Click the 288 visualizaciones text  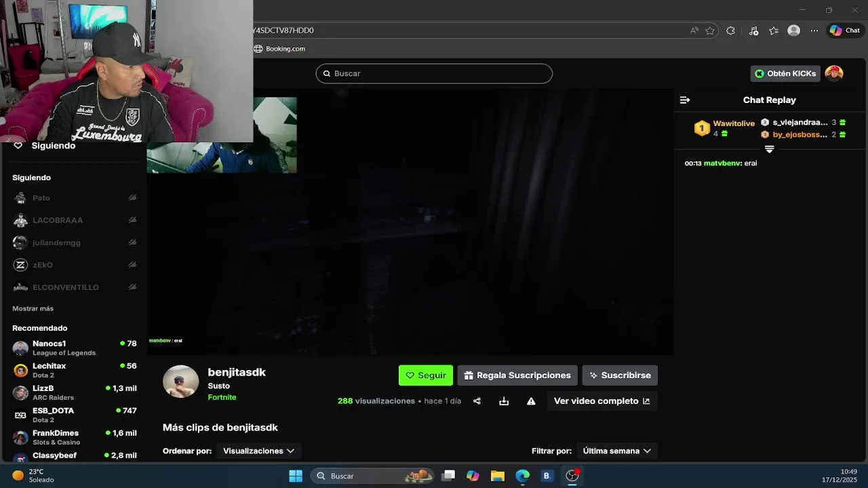[x=376, y=401]
